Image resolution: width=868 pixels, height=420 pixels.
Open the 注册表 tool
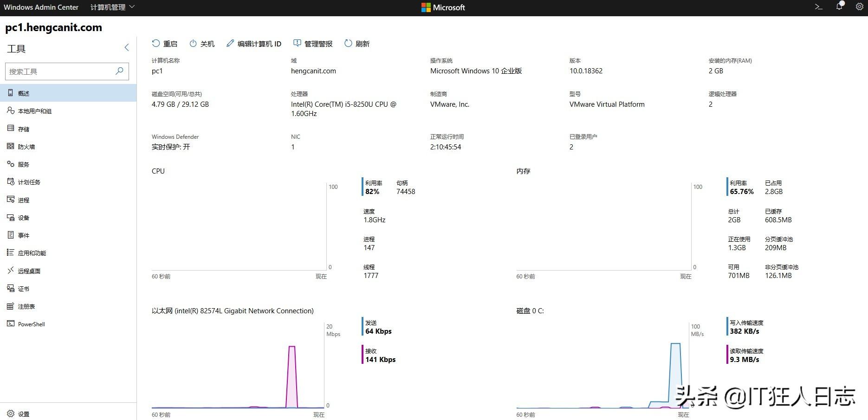point(68,306)
